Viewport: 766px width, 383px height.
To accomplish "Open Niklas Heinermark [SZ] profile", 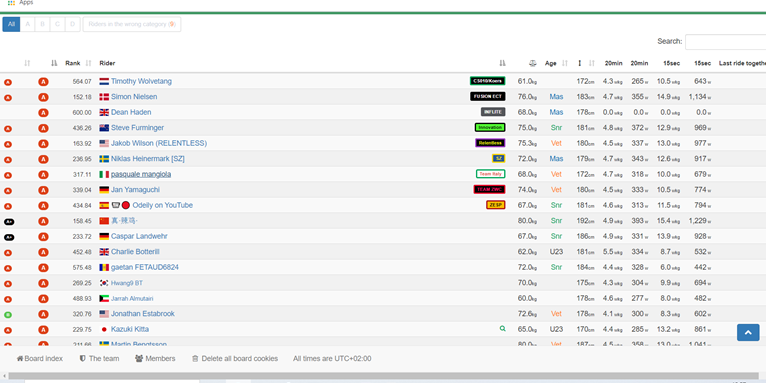I will pyautogui.click(x=148, y=159).
